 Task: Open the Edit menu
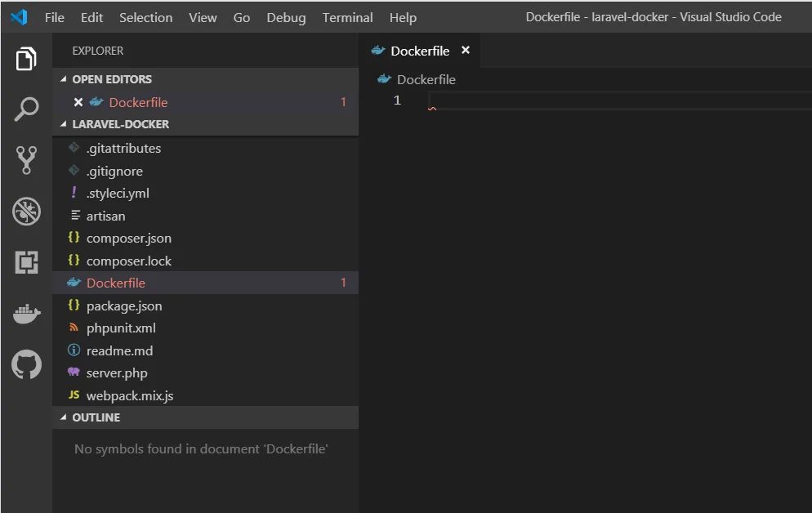(91, 18)
